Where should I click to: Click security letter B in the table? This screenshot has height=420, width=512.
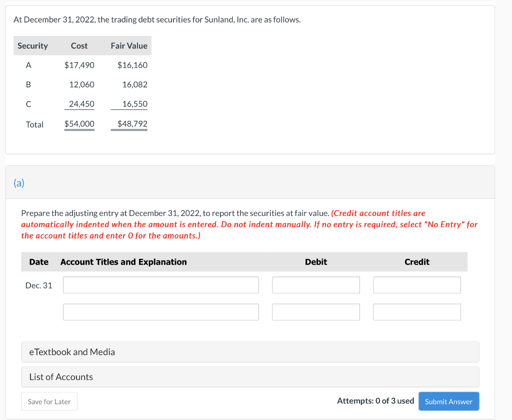28,84
